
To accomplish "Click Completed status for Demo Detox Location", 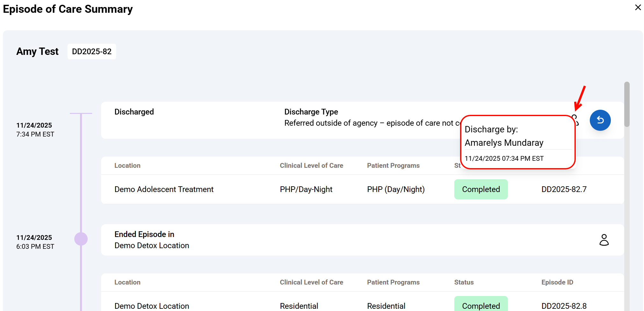I will (481, 305).
